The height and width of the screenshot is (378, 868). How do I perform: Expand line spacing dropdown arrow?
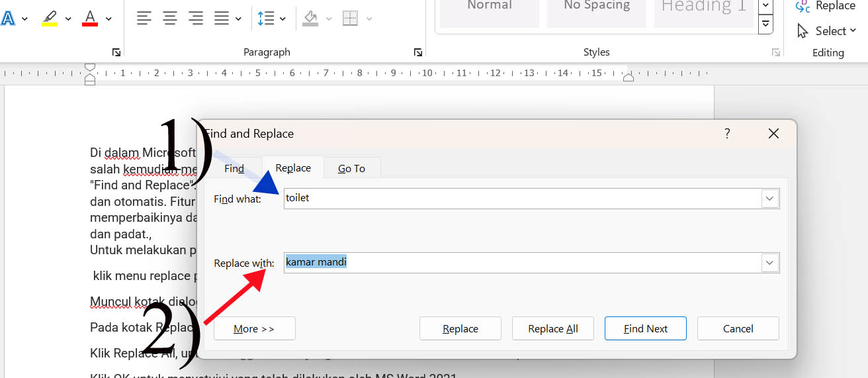(283, 19)
